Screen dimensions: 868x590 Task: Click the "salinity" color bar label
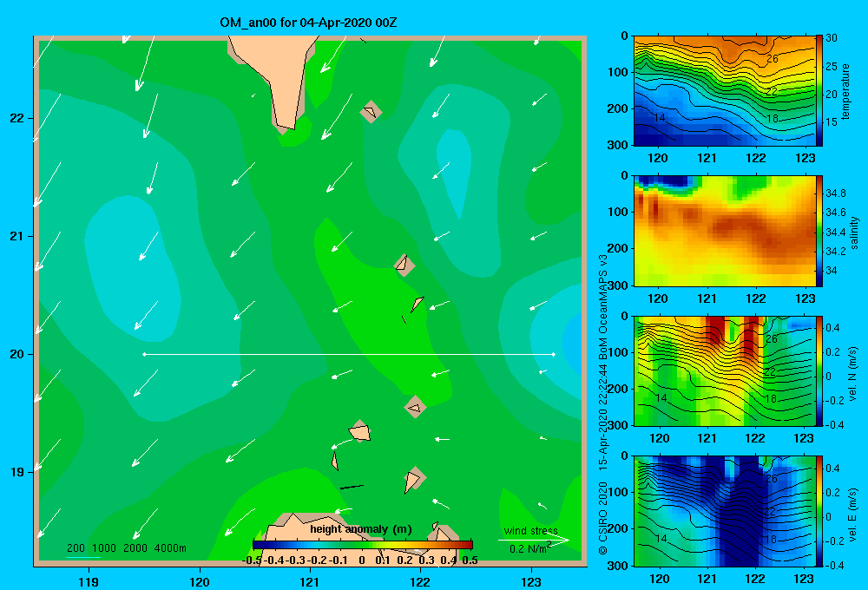coord(854,233)
